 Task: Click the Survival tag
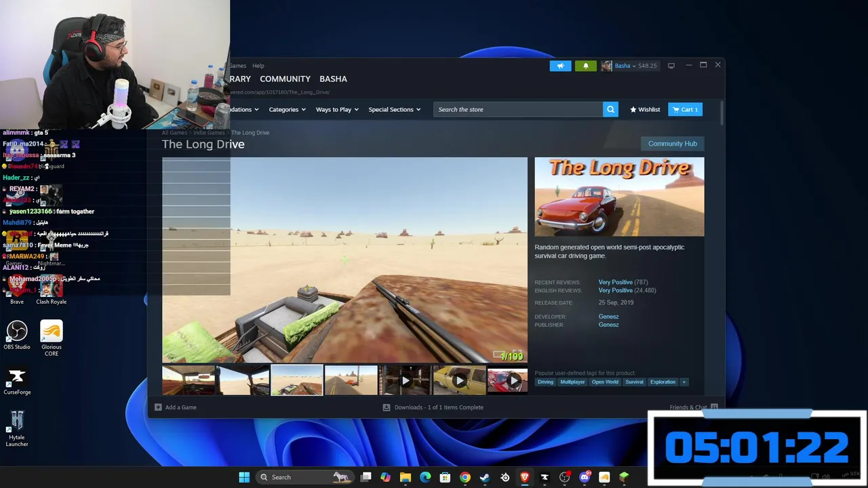pos(634,382)
